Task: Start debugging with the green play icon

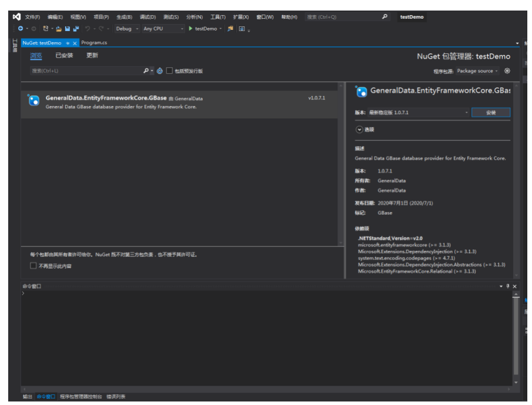Action: tap(190, 29)
